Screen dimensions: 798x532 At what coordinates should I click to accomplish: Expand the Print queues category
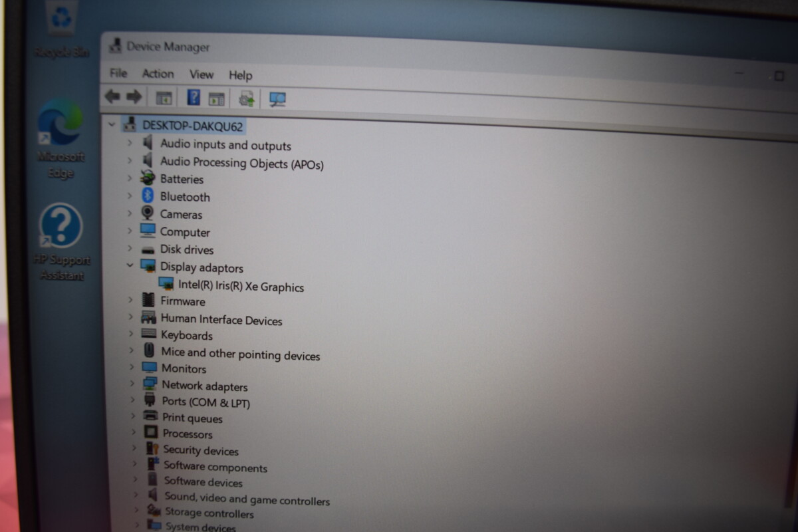133,416
